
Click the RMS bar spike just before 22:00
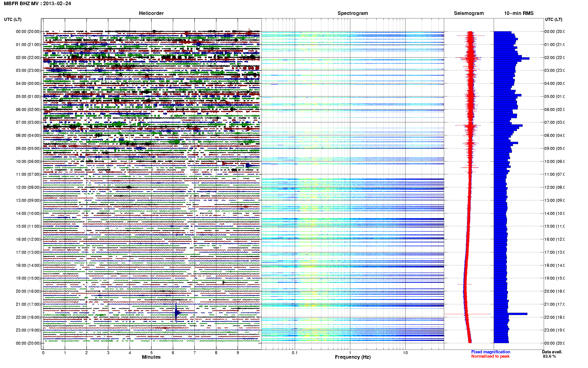(510, 314)
